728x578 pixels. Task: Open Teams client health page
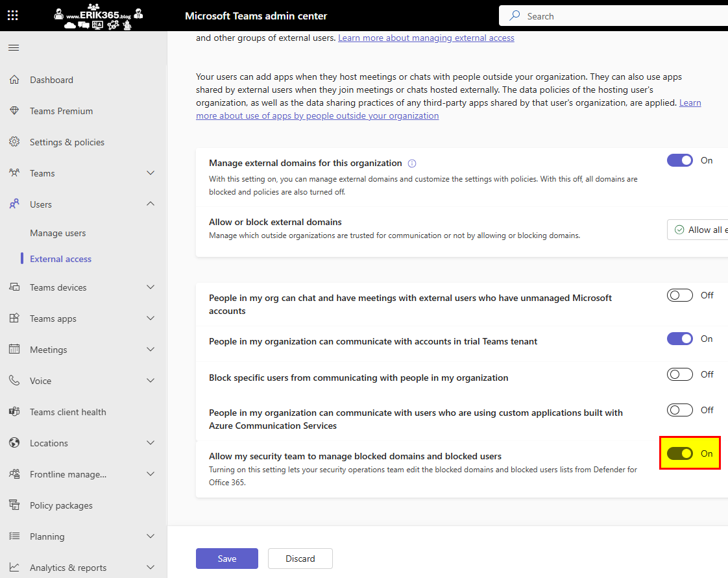click(x=67, y=412)
